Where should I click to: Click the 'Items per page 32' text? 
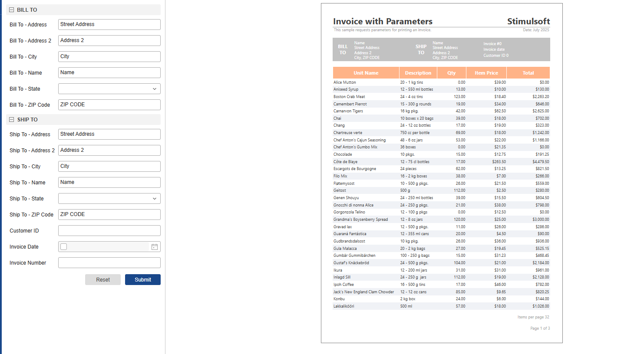click(x=533, y=317)
